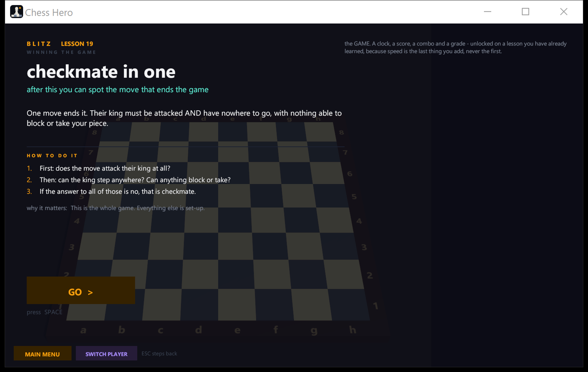Click the Chess Hero app icon
Screen dimensions: 588x372
16,12
